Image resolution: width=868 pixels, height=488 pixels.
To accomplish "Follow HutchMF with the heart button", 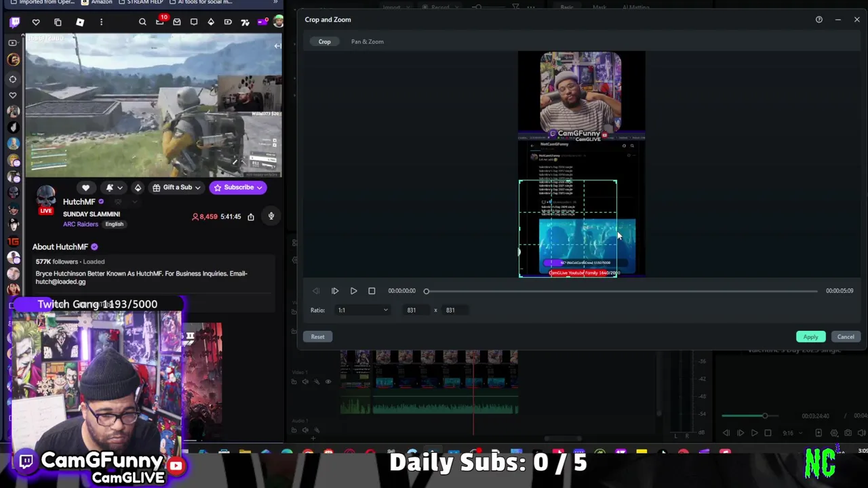I will 85,188.
